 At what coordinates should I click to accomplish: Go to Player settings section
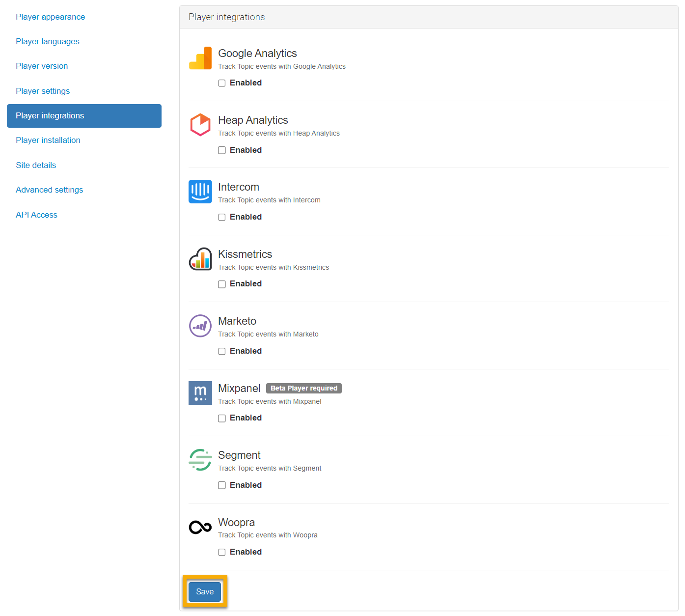(x=43, y=91)
